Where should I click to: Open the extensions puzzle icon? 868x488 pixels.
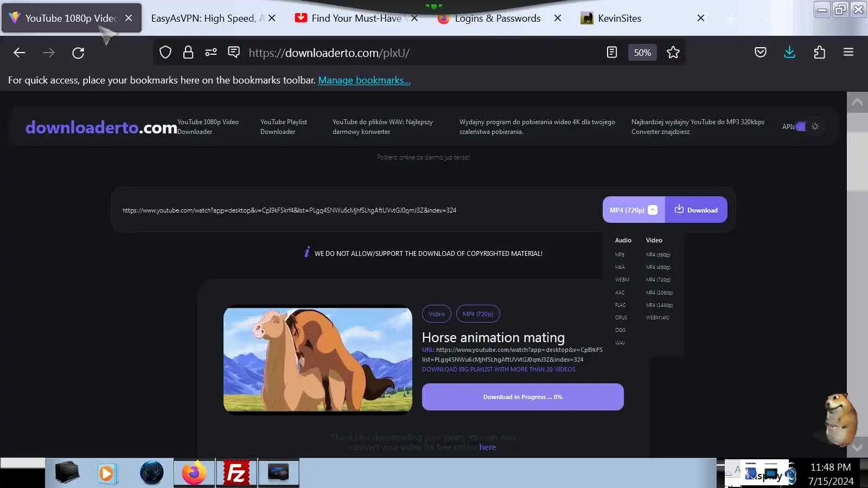[819, 53]
